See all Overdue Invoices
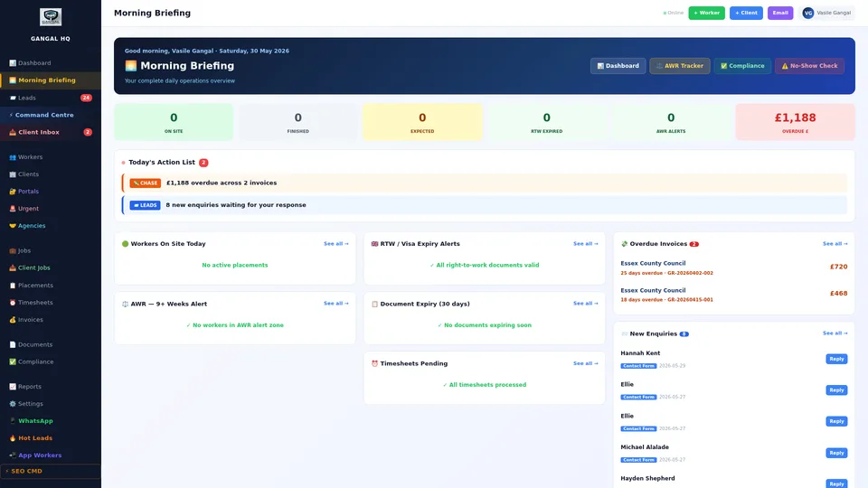 pos(835,244)
